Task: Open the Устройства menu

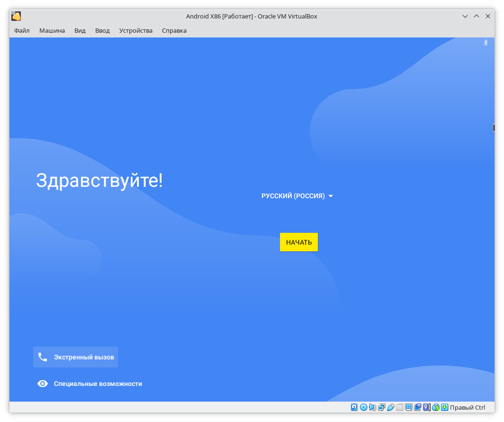Action: pos(136,30)
